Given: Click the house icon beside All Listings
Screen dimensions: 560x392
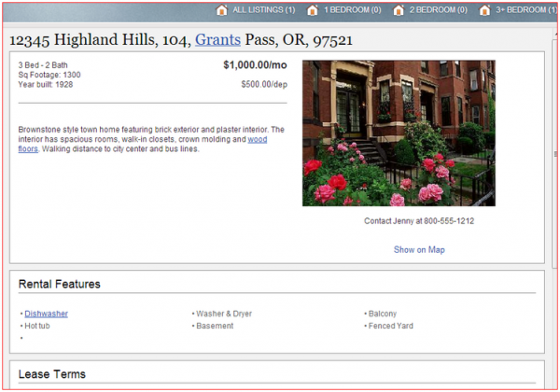Looking at the screenshot, I should tap(222, 10).
